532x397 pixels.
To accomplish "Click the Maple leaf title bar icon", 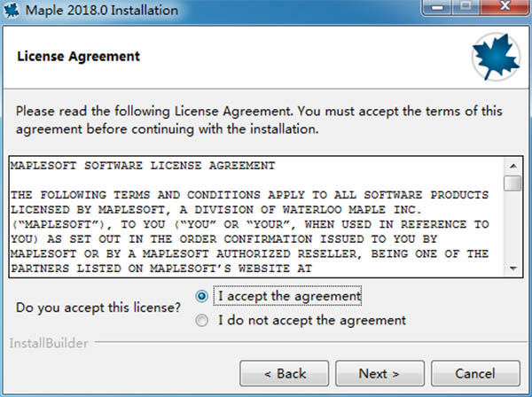I will pos(12,10).
